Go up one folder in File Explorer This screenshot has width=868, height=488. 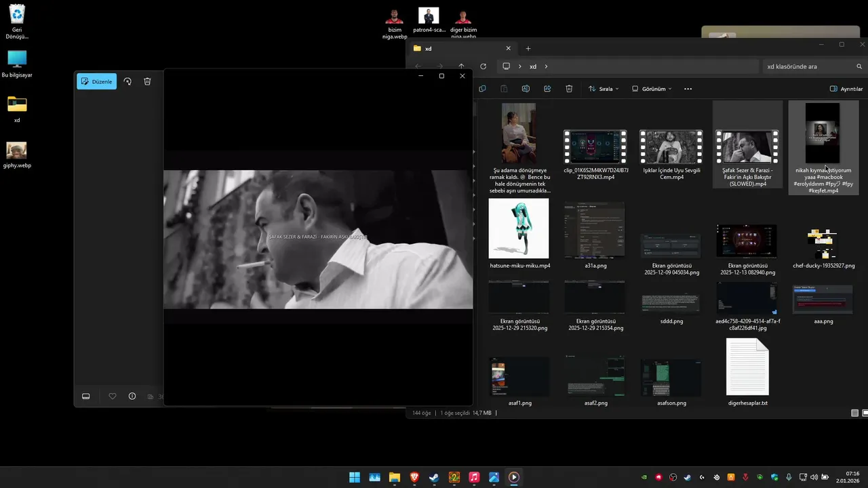[462, 66]
